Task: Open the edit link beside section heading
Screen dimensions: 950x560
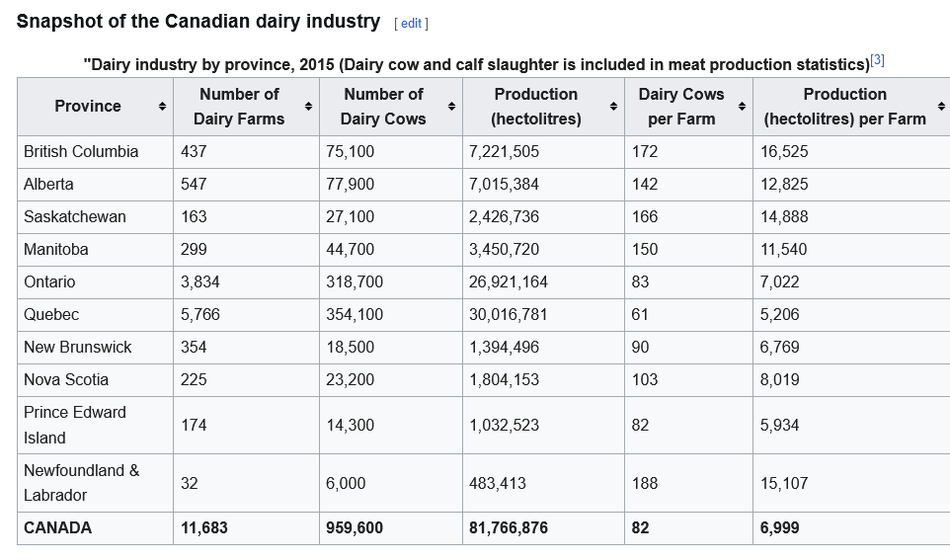Action: (411, 23)
